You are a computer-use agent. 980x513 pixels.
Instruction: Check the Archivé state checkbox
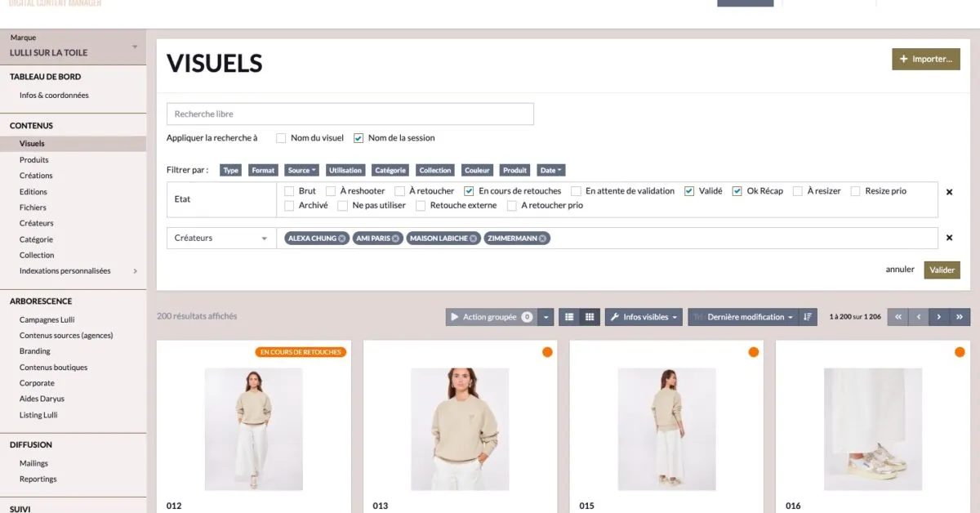[x=290, y=206]
